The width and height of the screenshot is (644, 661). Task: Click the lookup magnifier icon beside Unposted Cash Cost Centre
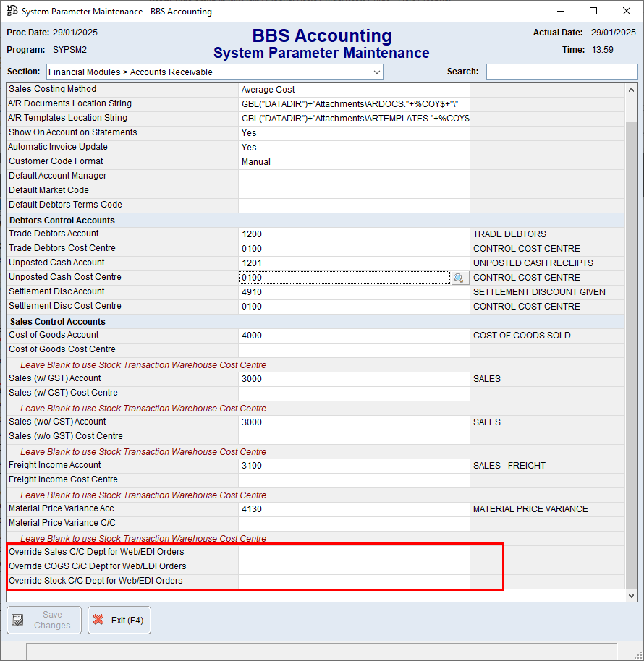point(459,278)
